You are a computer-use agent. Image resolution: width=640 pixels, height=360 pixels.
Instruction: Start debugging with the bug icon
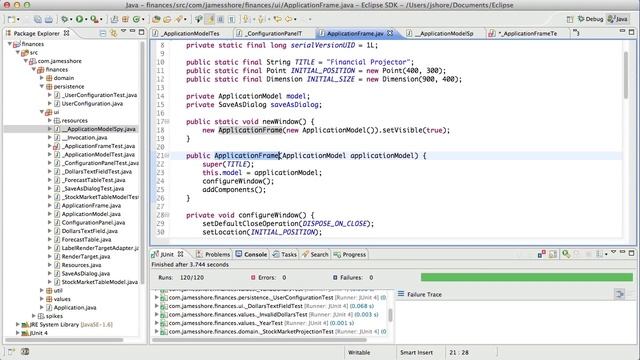(x=64, y=19)
